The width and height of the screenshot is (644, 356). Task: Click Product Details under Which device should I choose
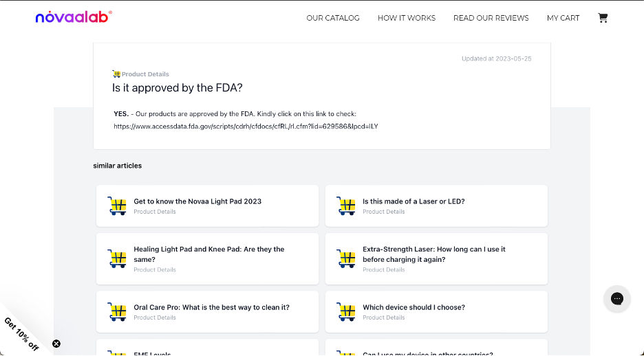pos(384,318)
